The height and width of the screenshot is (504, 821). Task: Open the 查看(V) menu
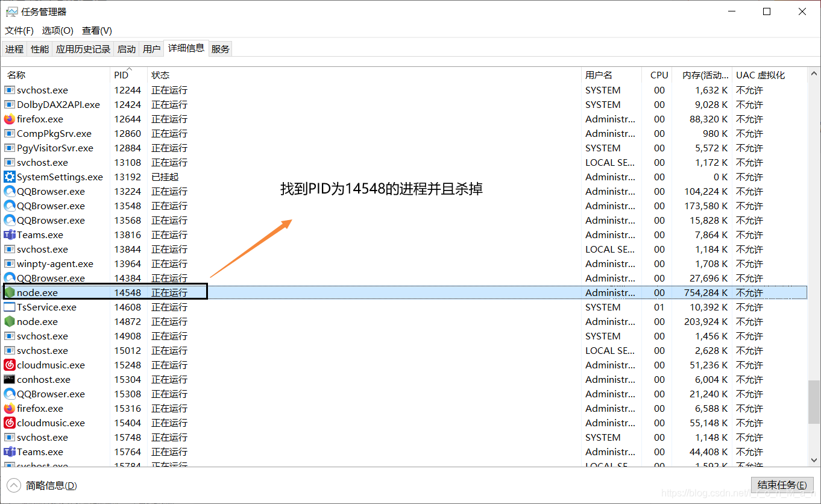tap(96, 31)
